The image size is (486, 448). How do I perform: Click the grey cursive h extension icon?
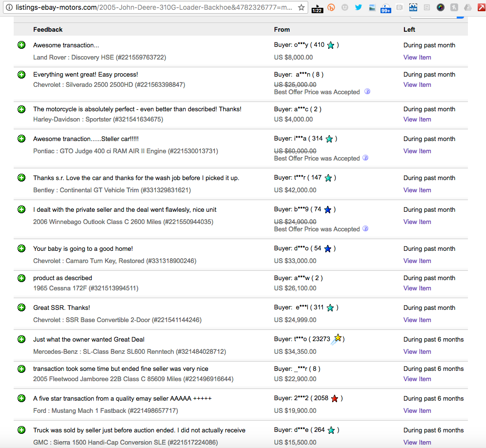coord(454,7)
